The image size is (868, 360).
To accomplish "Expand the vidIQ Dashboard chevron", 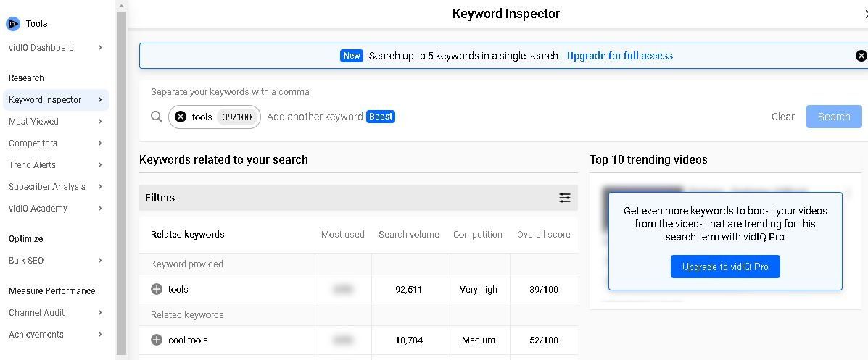I will (99, 48).
